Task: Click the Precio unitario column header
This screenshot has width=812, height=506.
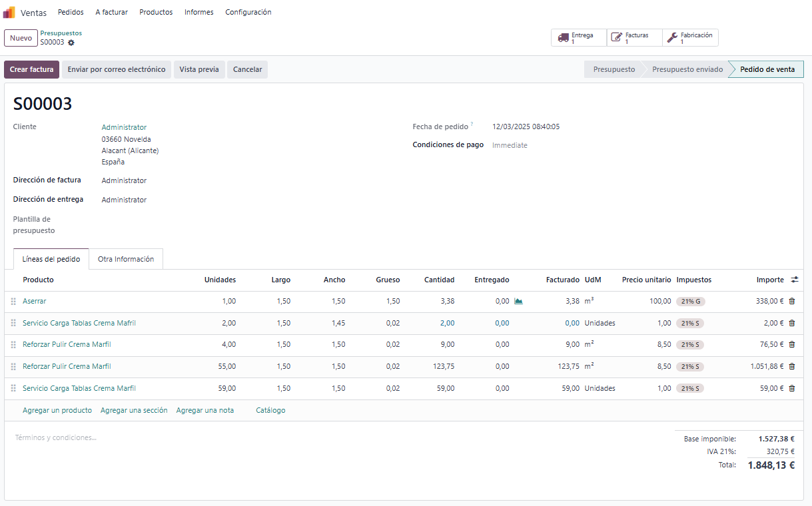Action: pos(646,280)
